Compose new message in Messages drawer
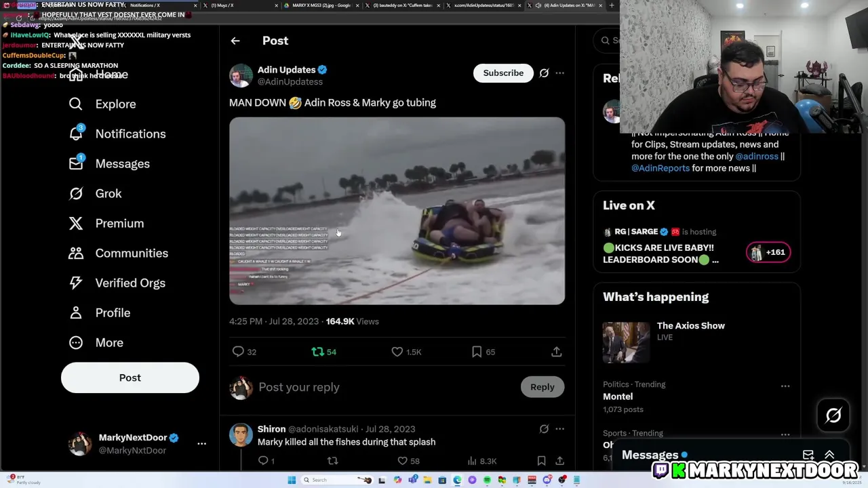Screen dimensions: 868x488 pos(808,455)
